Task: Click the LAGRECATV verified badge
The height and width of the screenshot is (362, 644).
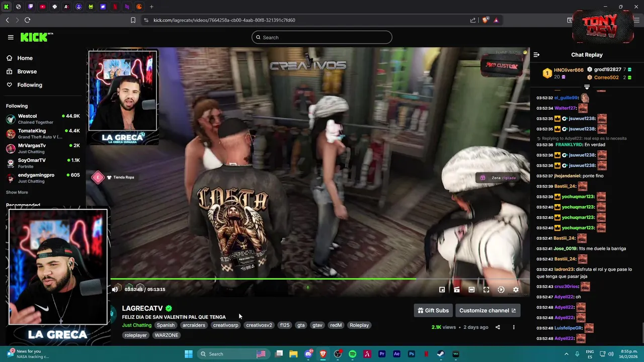Action: coord(169,308)
